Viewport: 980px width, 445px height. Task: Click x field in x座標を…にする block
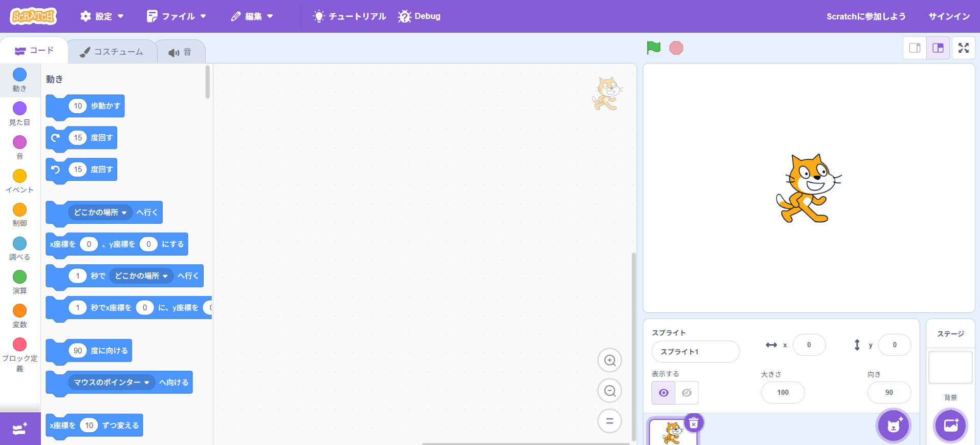pyautogui.click(x=89, y=244)
